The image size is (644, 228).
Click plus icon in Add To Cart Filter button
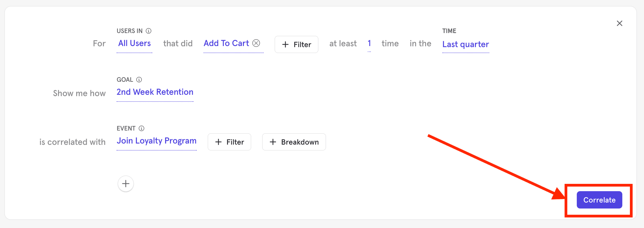(x=285, y=44)
